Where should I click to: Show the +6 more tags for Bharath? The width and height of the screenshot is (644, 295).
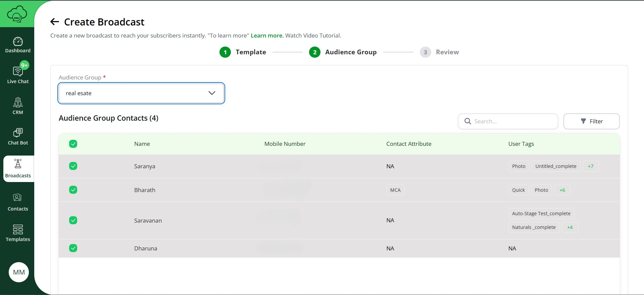(x=562, y=190)
